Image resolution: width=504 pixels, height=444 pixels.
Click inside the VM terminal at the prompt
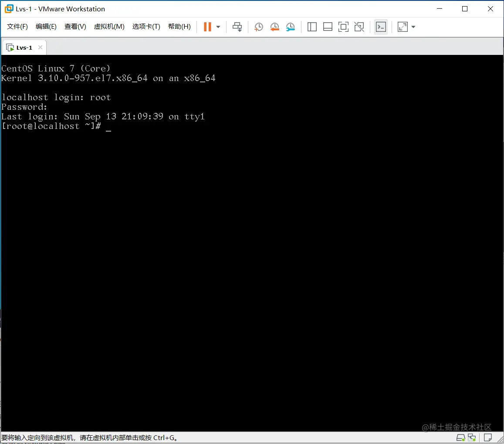point(108,126)
